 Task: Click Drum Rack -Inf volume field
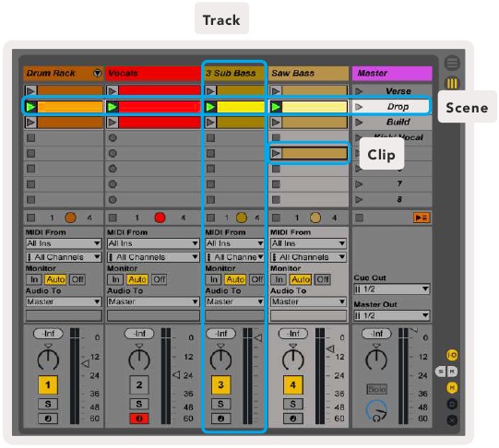click(48, 334)
